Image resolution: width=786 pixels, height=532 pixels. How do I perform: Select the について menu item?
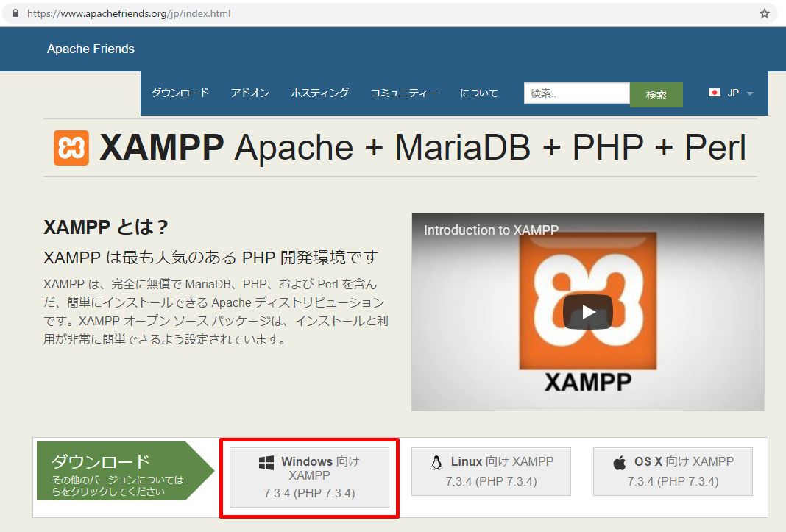coord(478,93)
